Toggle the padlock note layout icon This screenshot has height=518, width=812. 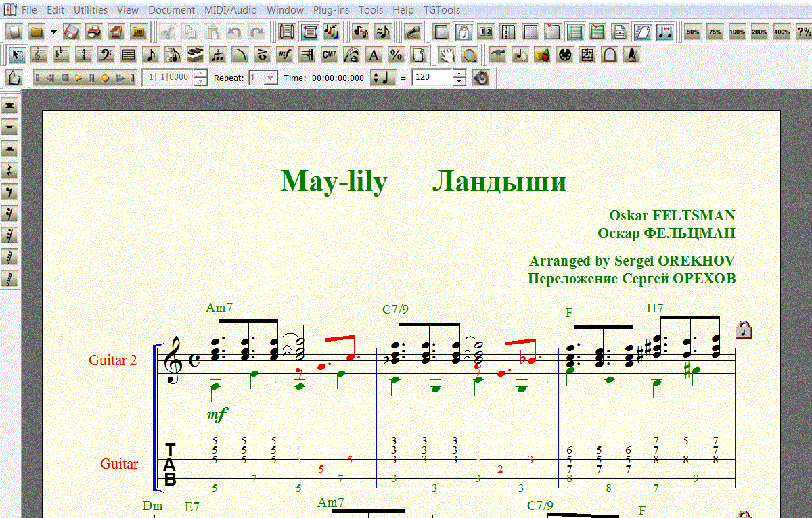pyautogui.click(x=464, y=32)
